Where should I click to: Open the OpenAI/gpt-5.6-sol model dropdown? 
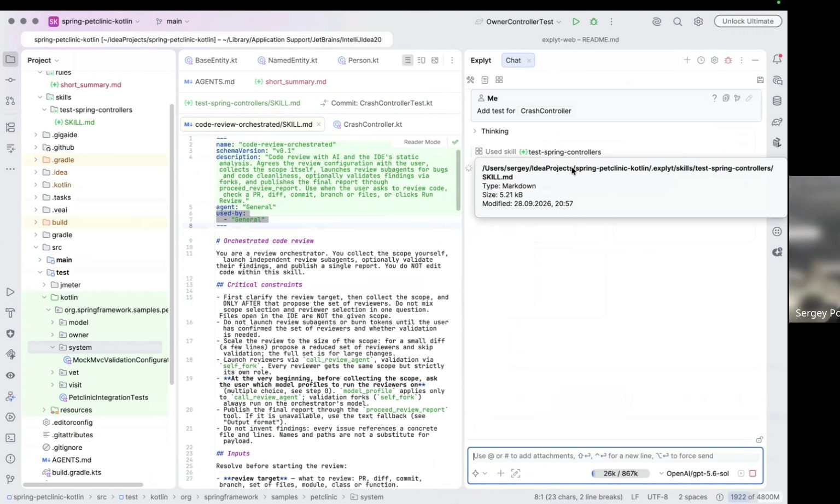point(694,473)
